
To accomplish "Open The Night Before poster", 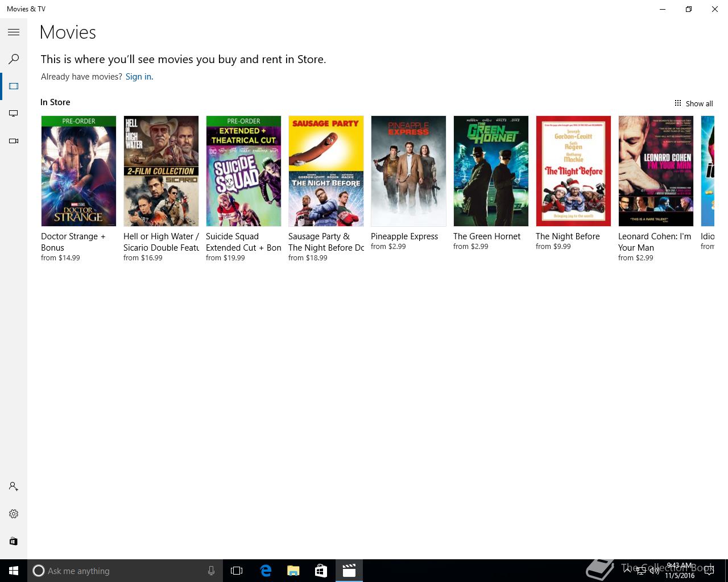I will pos(573,171).
